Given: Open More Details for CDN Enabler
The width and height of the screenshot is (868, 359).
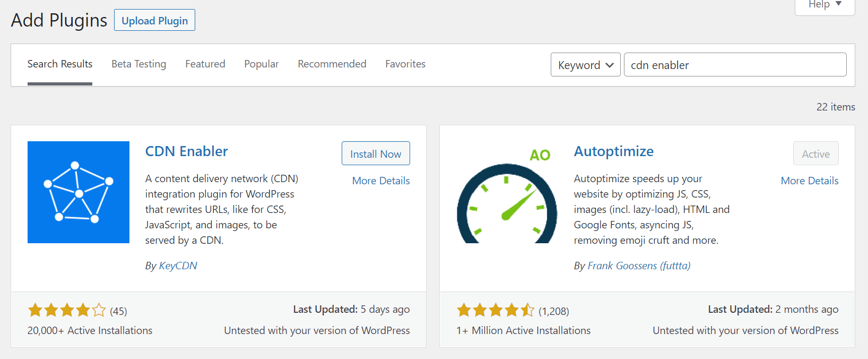Looking at the screenshot, I should [381, 181].
